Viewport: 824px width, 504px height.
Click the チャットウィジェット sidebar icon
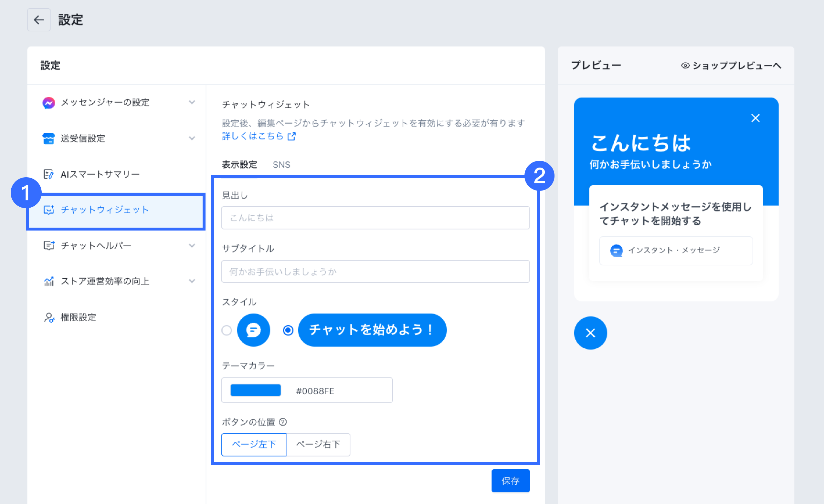[48, 210]
